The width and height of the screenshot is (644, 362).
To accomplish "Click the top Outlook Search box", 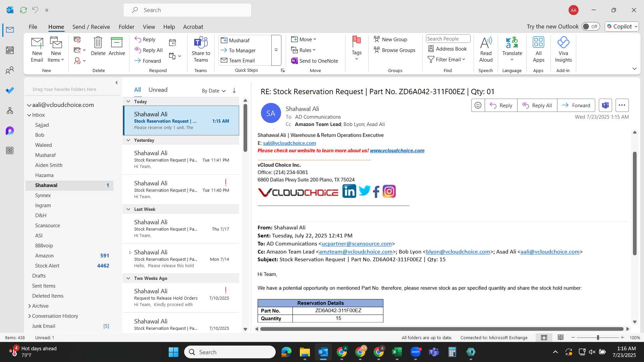I will click(x=187, y=10).
